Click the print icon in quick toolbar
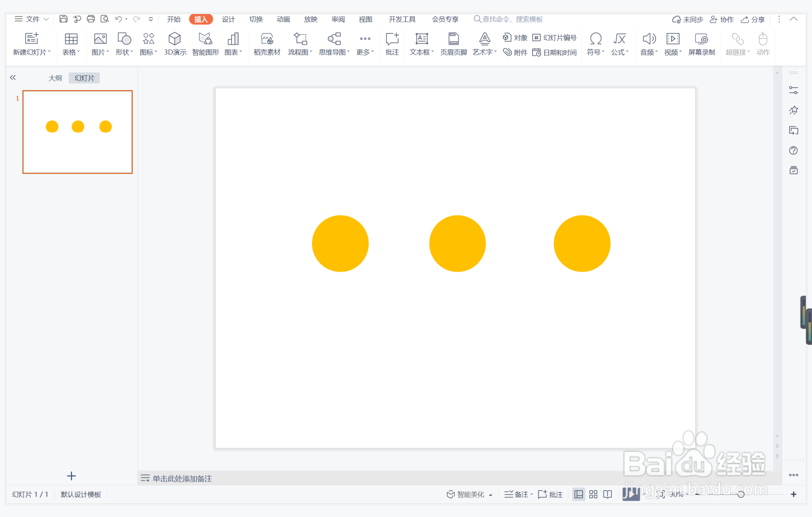 tap(91, 19)
